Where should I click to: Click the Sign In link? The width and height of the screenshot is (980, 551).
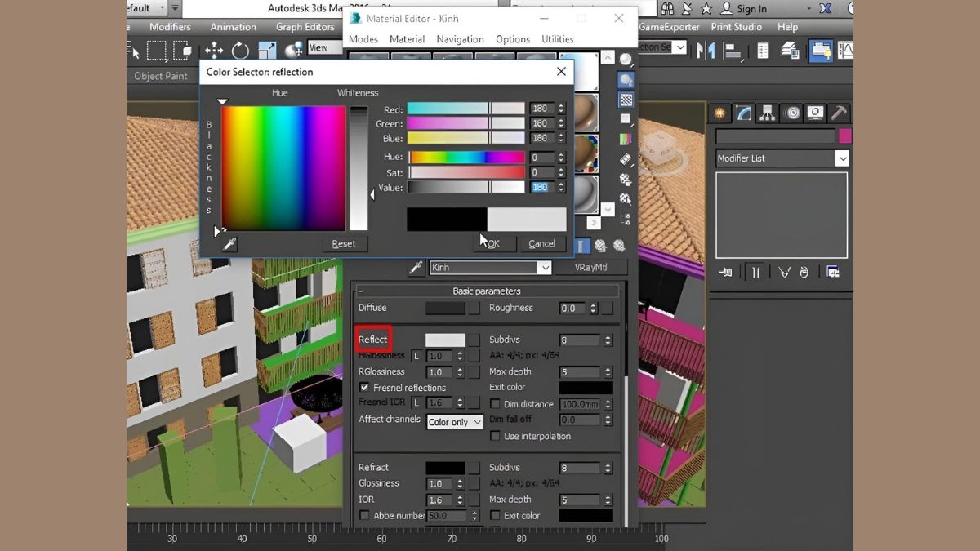click(x=751, y=9)
